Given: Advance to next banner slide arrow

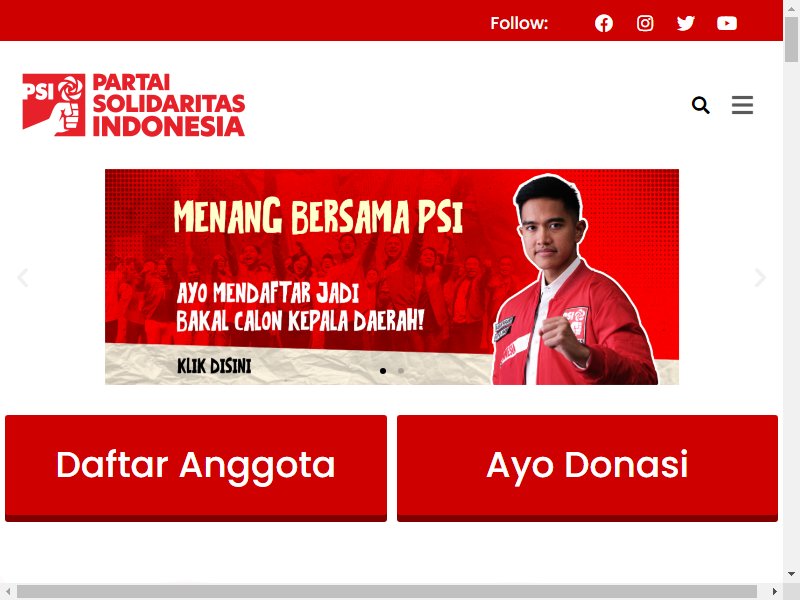Looking at the screenshot, I should point(760,278).
